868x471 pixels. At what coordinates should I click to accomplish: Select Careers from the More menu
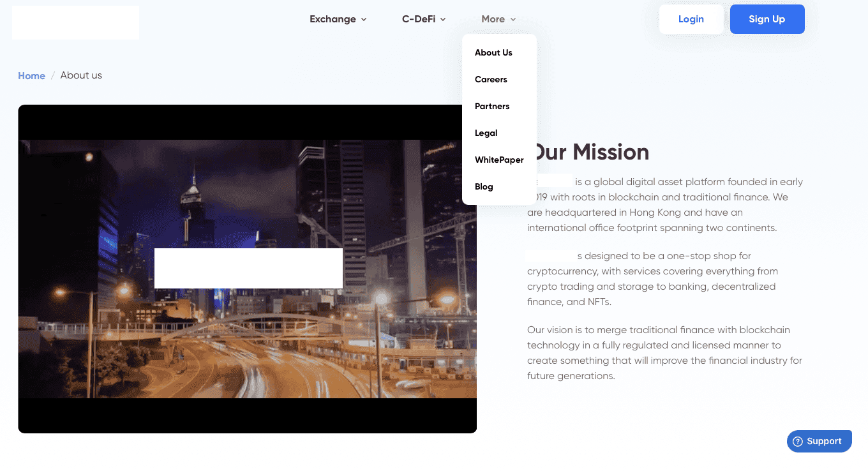pos(491,79)
